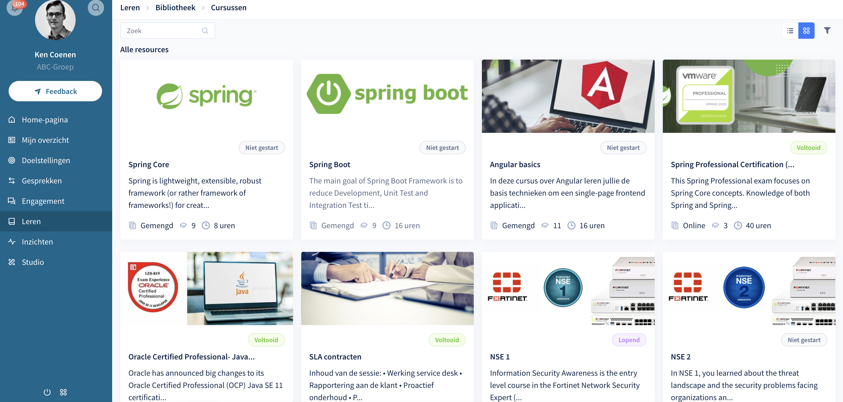Click Online type icon on Spring Professional

point(675,226)
